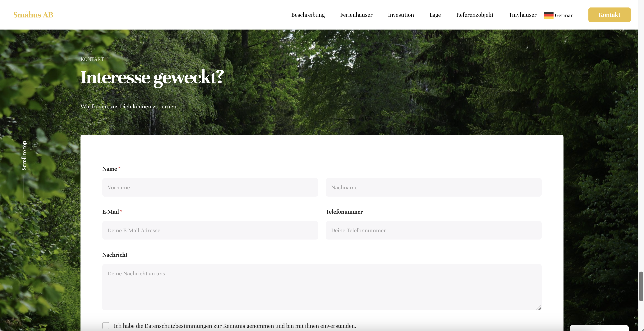Navigate to the Investition menu link
The width and height of the screenshot is (644, 331).
(401, 15)
